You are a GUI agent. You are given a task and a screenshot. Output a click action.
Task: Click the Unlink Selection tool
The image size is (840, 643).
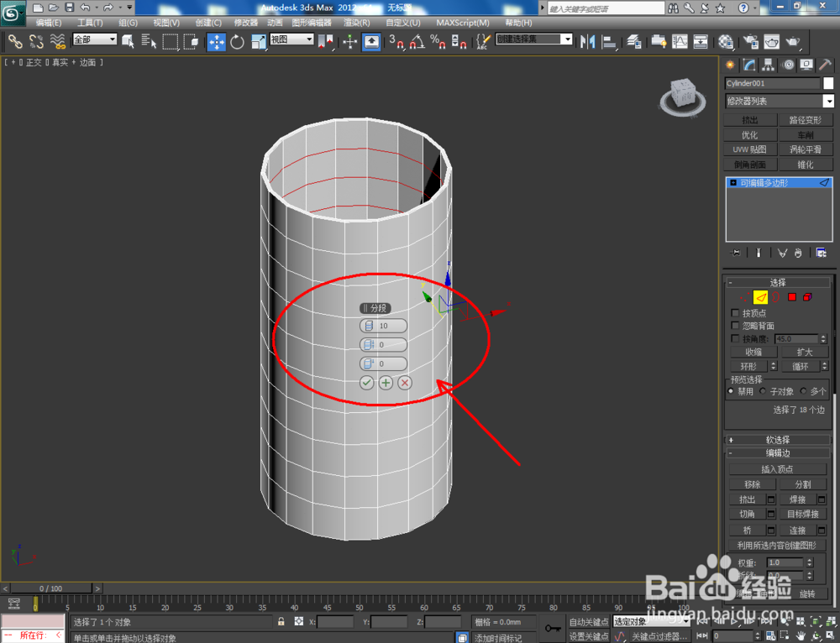click(36, 41)
